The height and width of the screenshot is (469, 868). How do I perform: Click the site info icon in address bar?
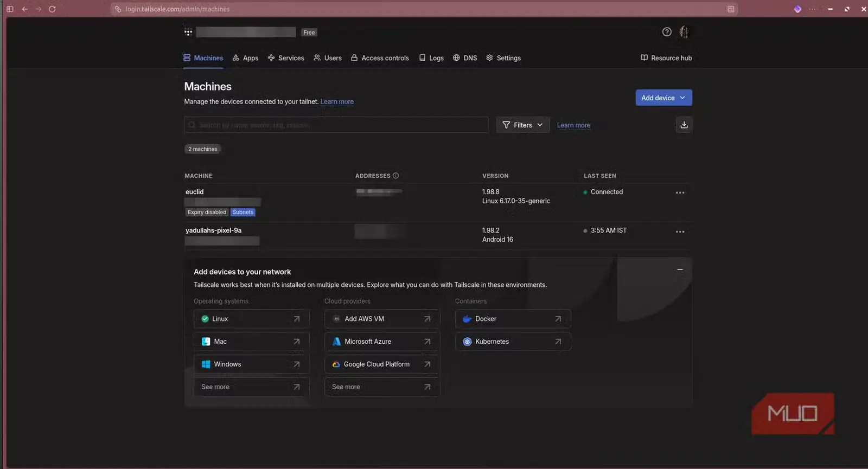tap(118, 9)
